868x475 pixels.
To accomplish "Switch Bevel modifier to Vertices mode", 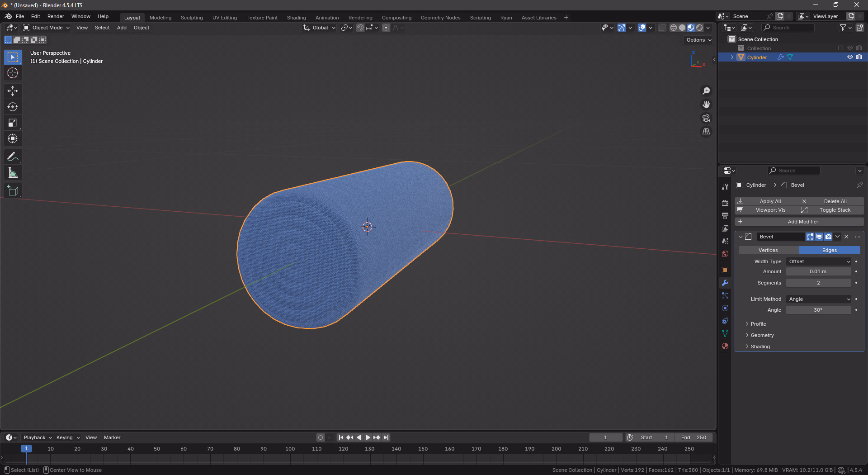I will (768, 250).
